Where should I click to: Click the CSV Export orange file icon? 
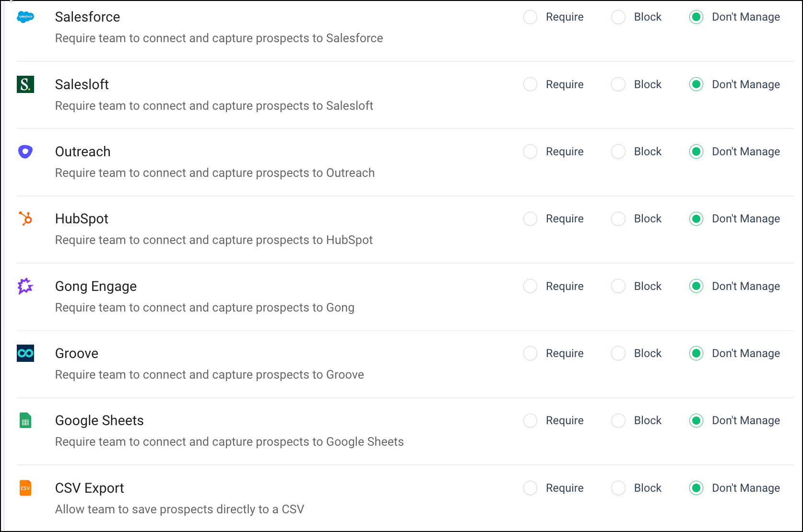click(25, 488)
